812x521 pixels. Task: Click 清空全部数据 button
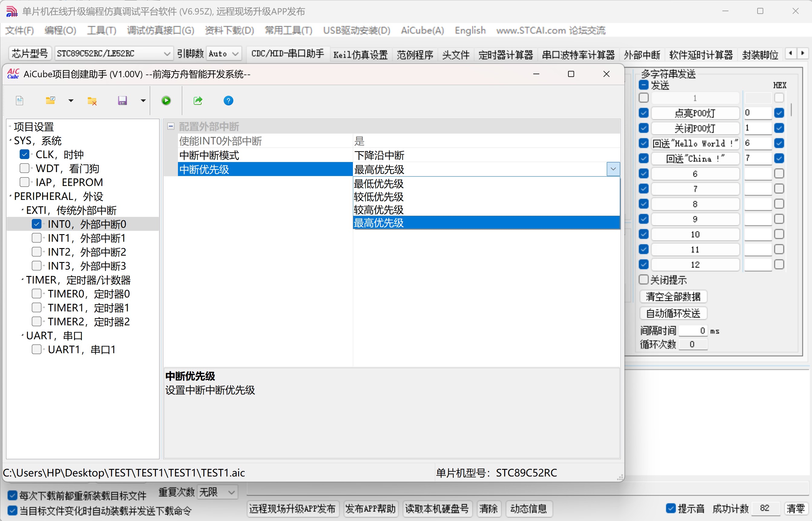click(673, 297)
